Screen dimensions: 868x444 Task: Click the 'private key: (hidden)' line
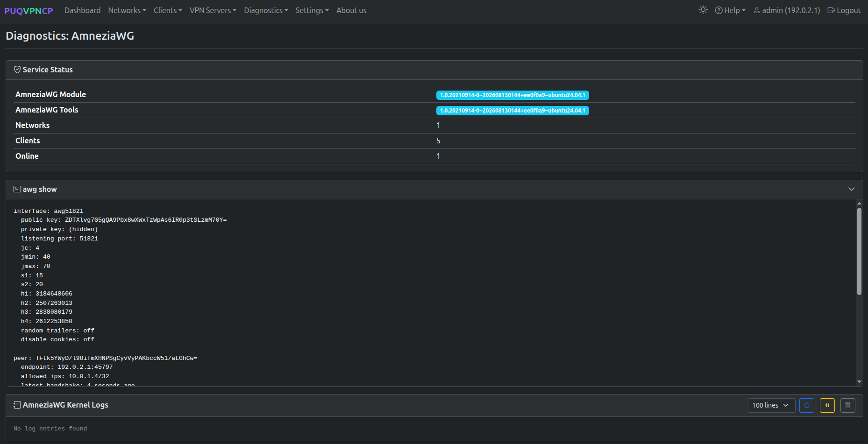[59, 229]
